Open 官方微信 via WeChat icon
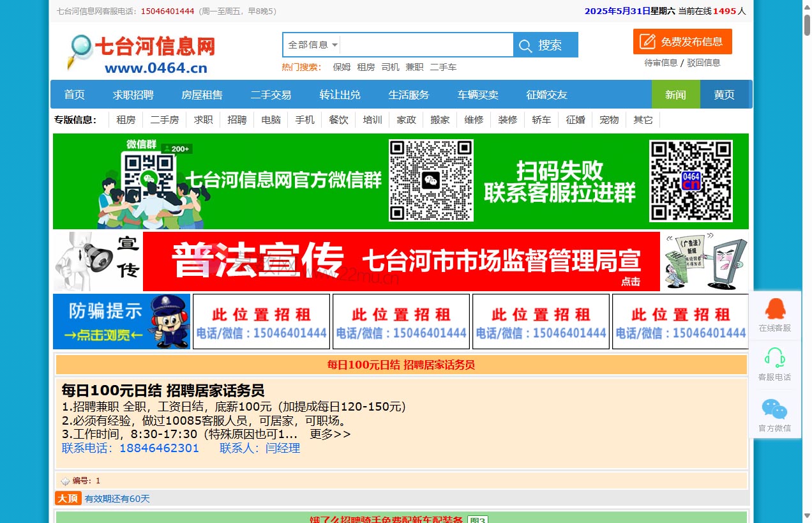812x523 pixels. [x=774, y=407]
